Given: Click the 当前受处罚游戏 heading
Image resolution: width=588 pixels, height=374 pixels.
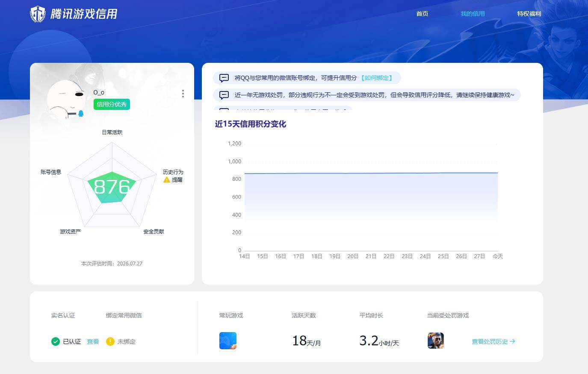Looking at the screenshot, I should (x=448, y=315).
